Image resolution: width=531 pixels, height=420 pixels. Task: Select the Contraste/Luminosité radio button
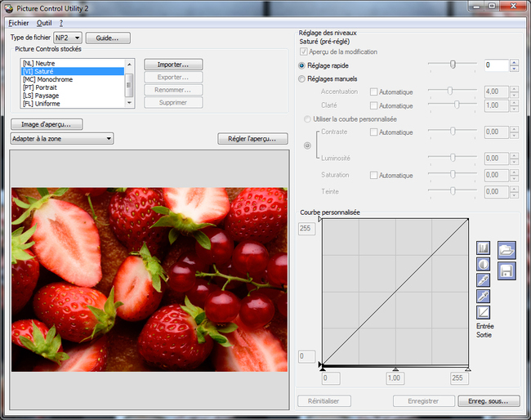tap(307, 145)
